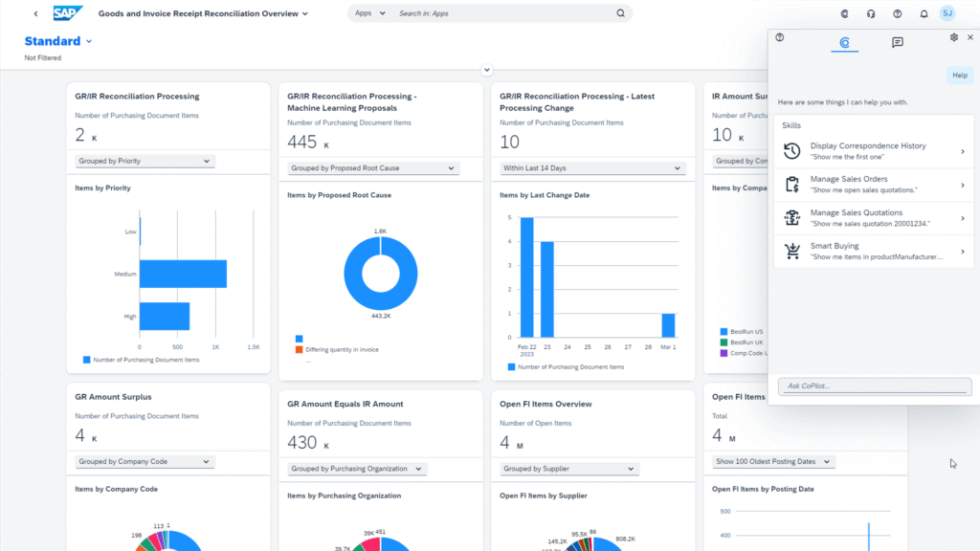Open CoPilot panel settings gear

pyautogui.click(x=954, y=37)
